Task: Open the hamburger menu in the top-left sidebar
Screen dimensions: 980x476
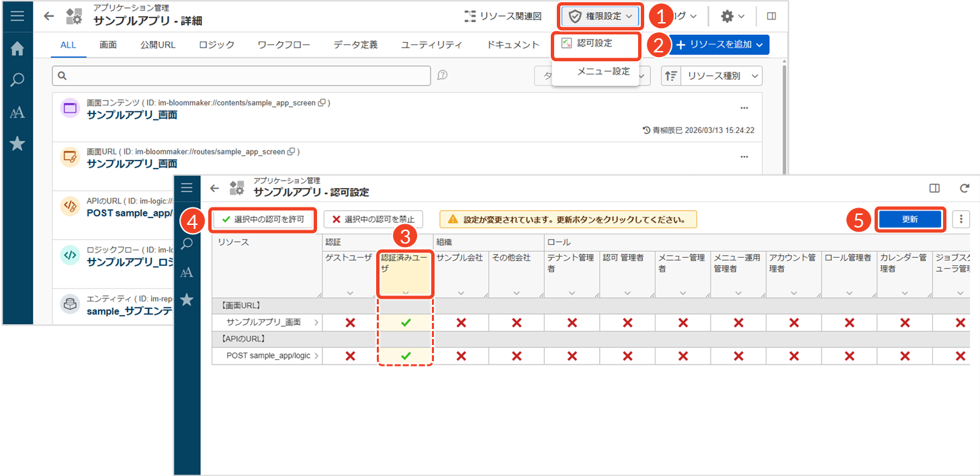Action: 17,16
